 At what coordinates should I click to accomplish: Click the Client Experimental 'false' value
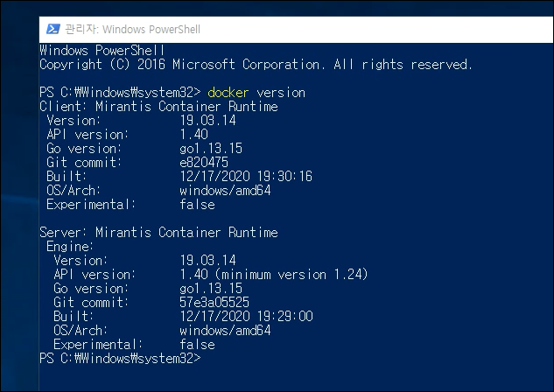click(197, 204)
